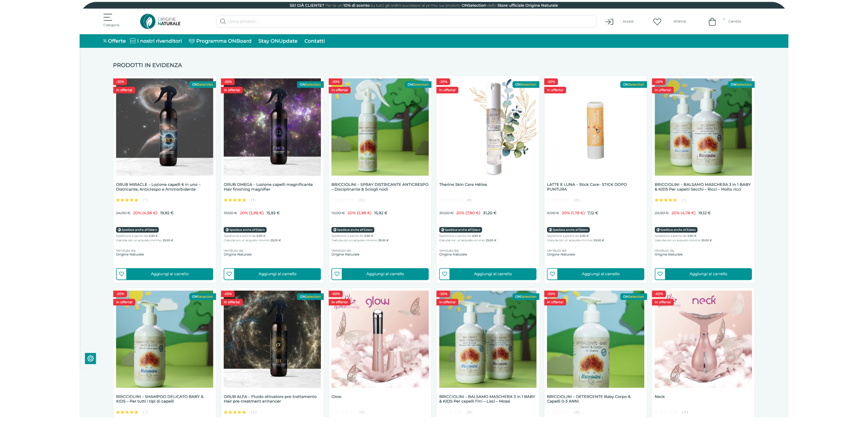Click Accedi link in header
This screenshot has width=868, height=446.
628,22
